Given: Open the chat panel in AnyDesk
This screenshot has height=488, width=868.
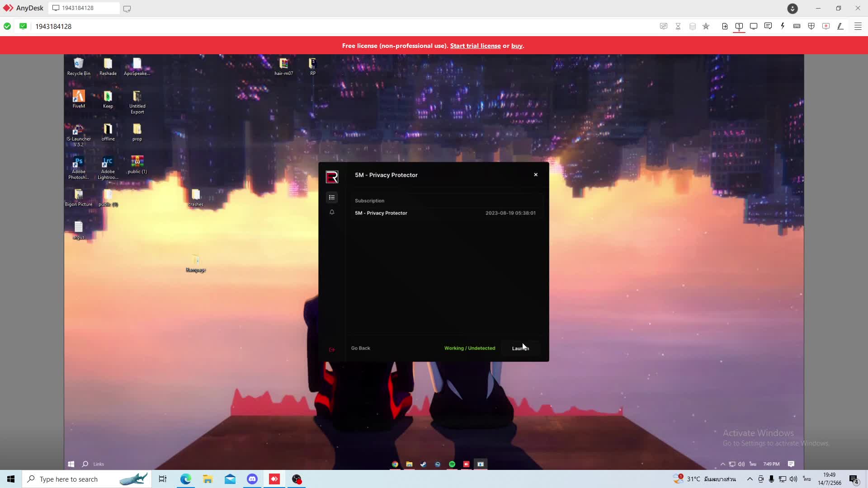Looking at the screenshot, I should click(x=768, y=26).
